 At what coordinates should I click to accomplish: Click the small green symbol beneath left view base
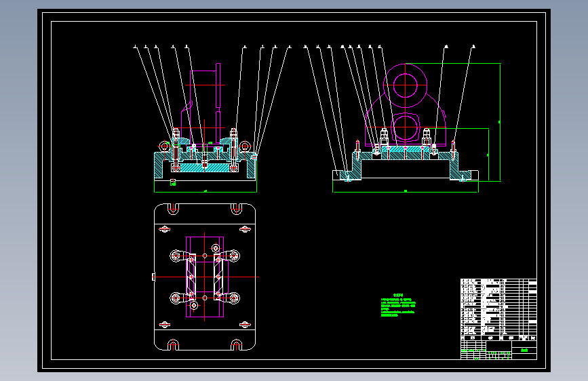pos(173,182)
